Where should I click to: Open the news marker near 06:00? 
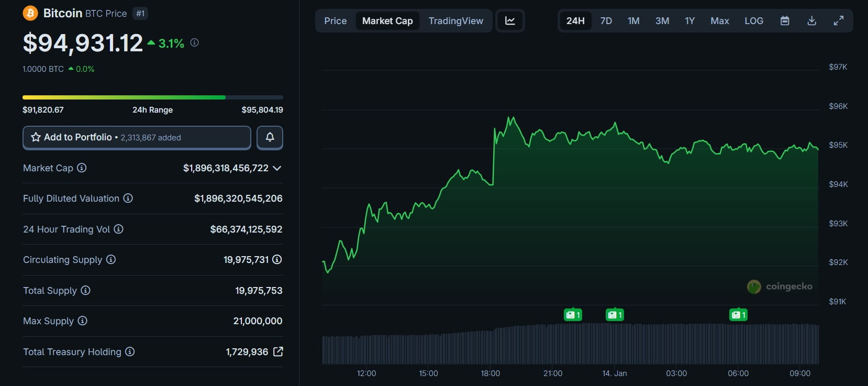click(x=738, y=315)
